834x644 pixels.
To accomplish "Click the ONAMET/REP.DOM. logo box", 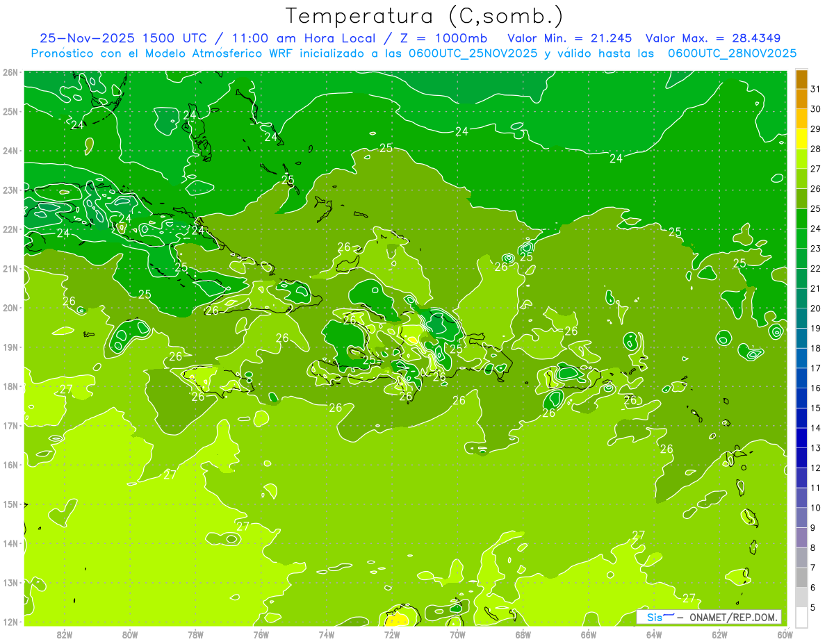I will point(709,617).
